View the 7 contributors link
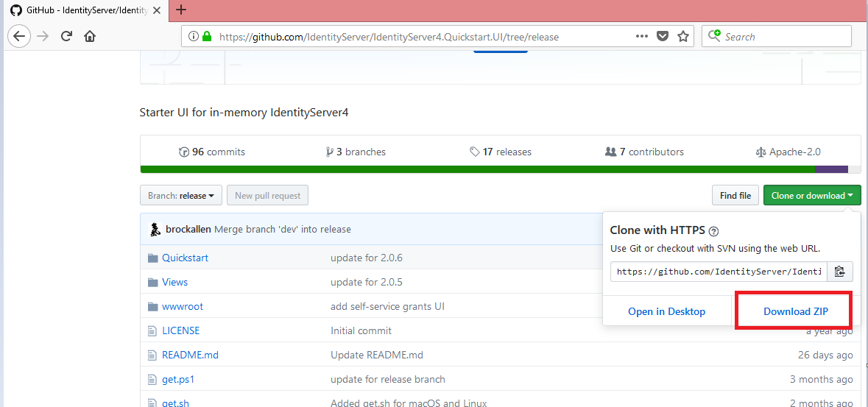Viewport: 868px width, 407px height. coord(644,152)
